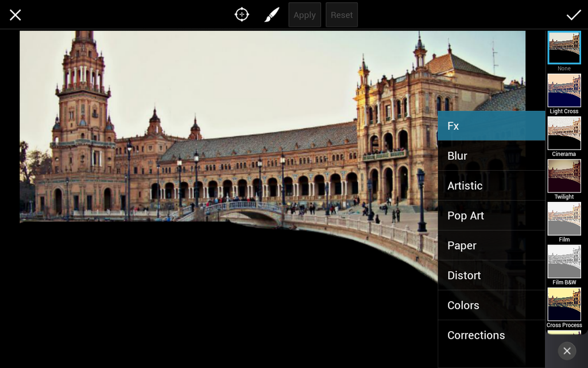Choose the Film effect thumbnail

[564, 219]
